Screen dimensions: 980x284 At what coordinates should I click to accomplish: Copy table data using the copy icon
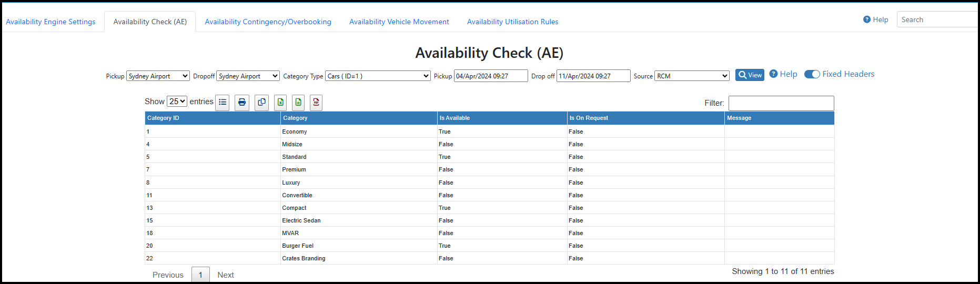pos(261,103)
